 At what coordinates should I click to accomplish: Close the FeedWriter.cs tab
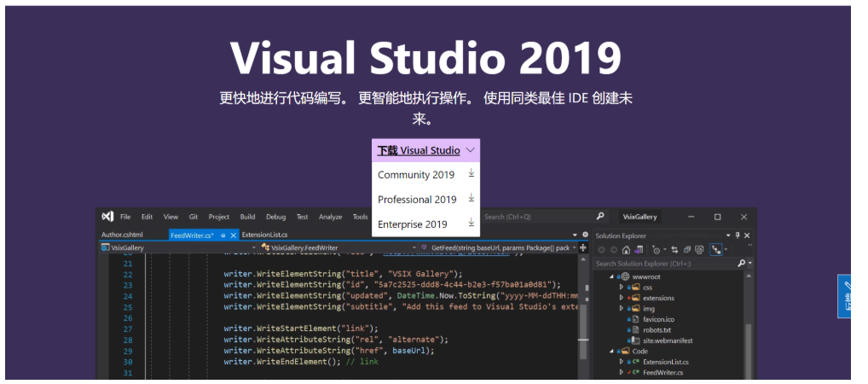(233, 236)
